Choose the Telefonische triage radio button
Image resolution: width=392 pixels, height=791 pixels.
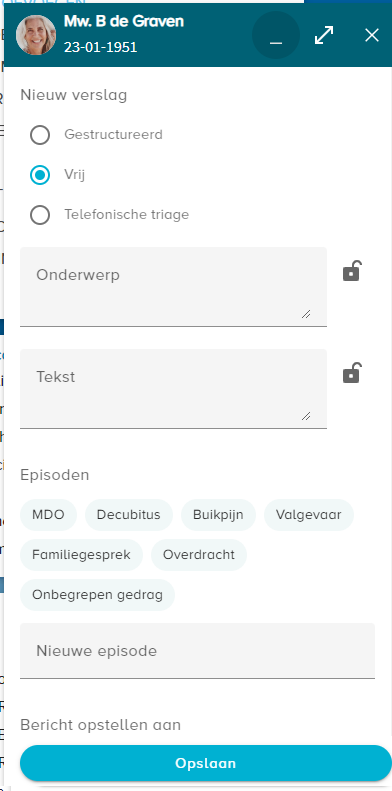tap(40, 215)
